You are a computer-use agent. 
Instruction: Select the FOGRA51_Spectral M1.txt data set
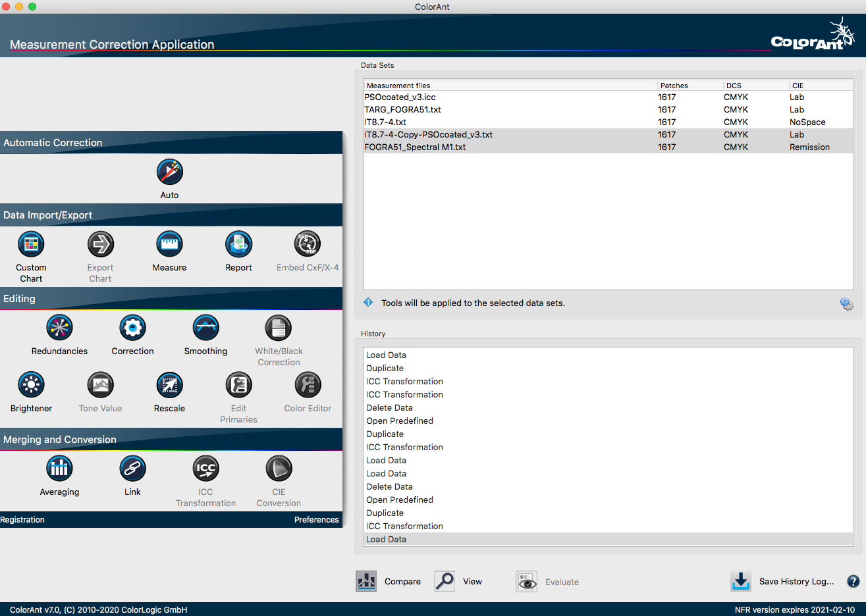click(x=608, y=147)
